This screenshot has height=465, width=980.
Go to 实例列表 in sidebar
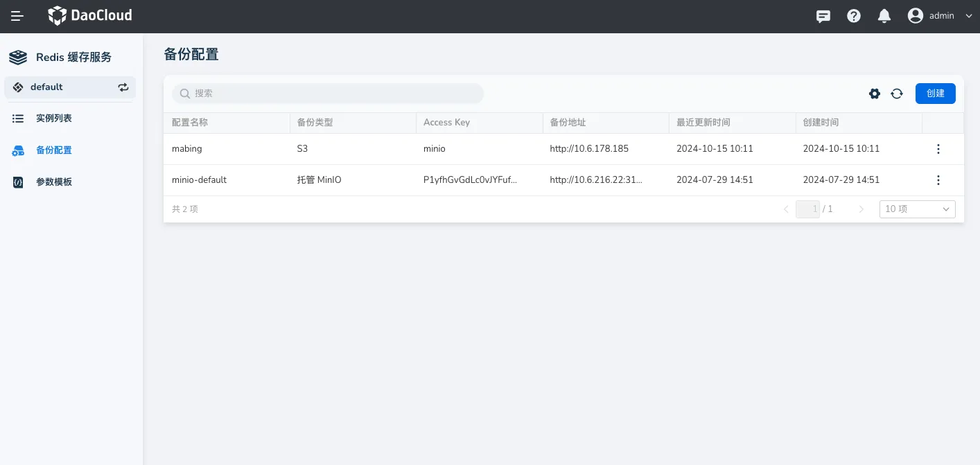(x=54, y=119)
